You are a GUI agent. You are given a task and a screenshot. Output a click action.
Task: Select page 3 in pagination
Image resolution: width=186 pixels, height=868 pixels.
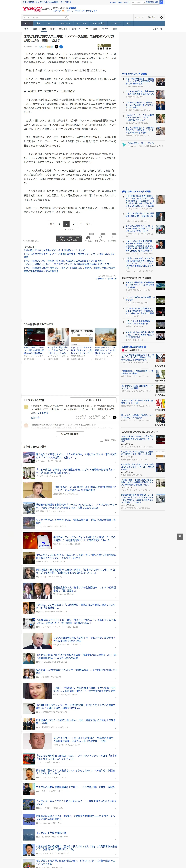tap(74, 224)
